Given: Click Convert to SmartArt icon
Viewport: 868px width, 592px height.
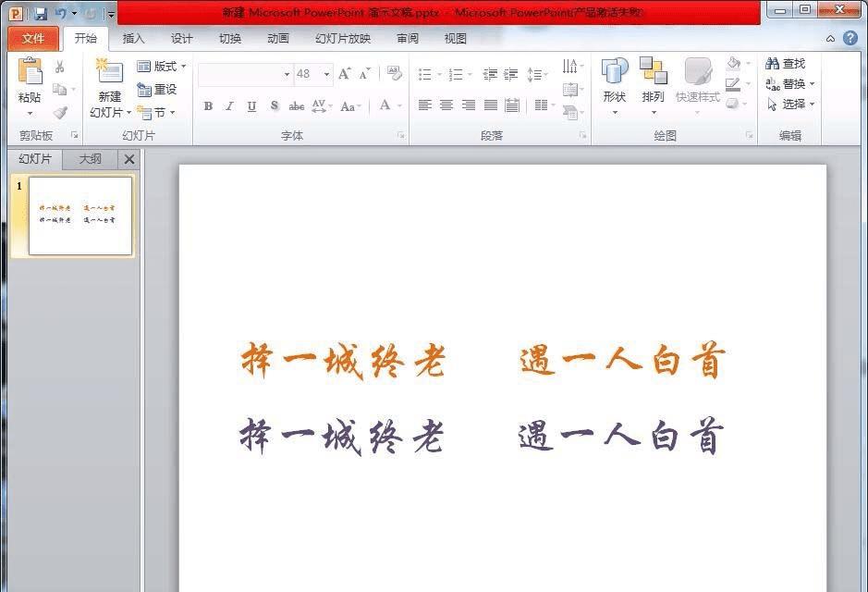Looking at the screenshot, I should point(569,113).
